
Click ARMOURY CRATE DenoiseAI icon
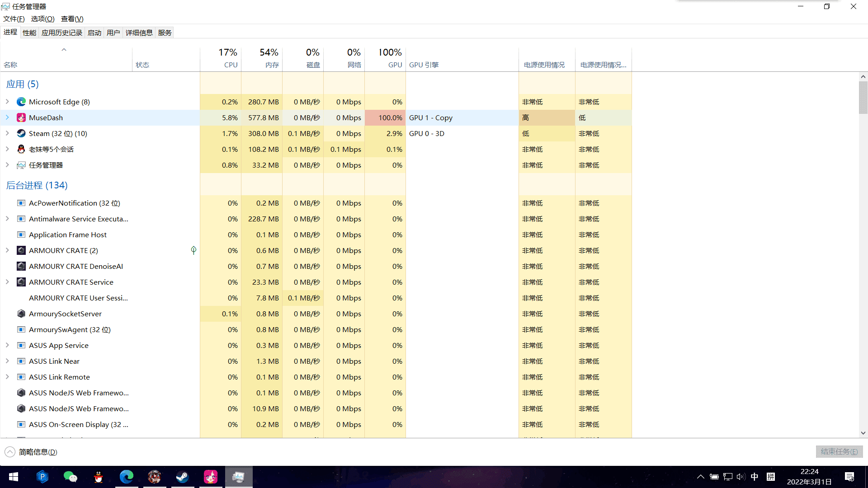pos(21,266)
